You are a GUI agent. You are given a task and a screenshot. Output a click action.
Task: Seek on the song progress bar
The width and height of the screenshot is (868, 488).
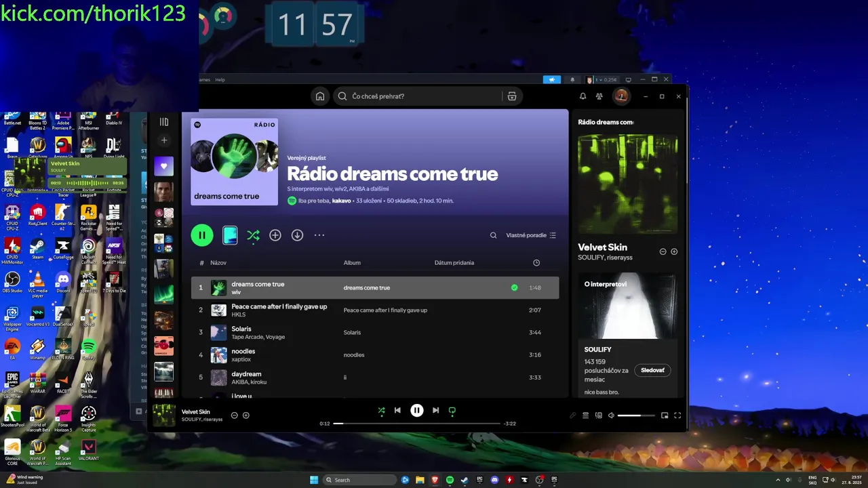coord(416,424)
